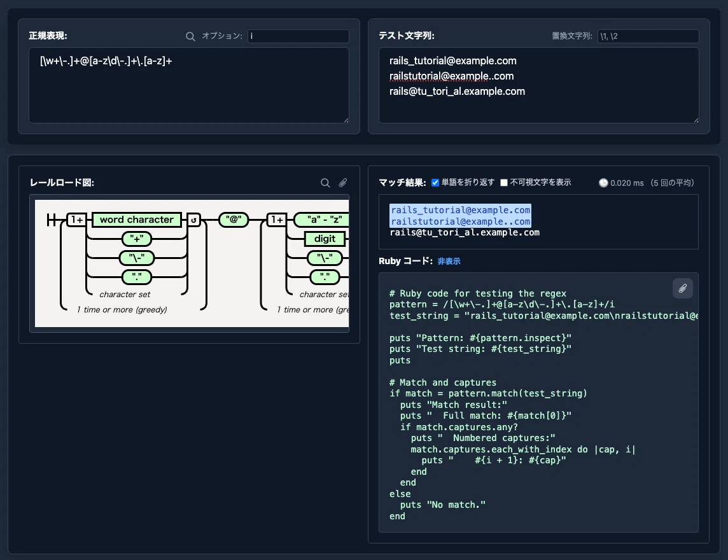Click the 置換文字列 input field

648,36
